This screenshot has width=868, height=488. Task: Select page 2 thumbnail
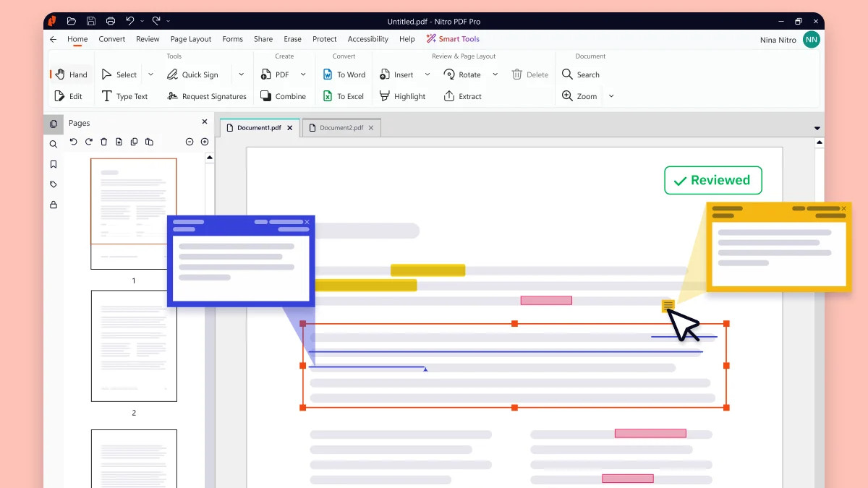[134, 346]
